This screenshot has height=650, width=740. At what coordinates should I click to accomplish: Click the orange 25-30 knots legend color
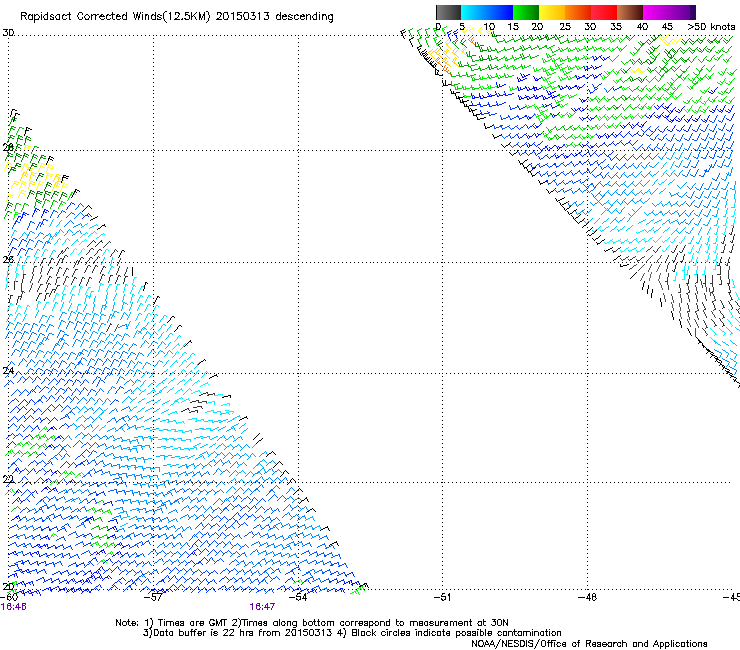tap(578, 12)
